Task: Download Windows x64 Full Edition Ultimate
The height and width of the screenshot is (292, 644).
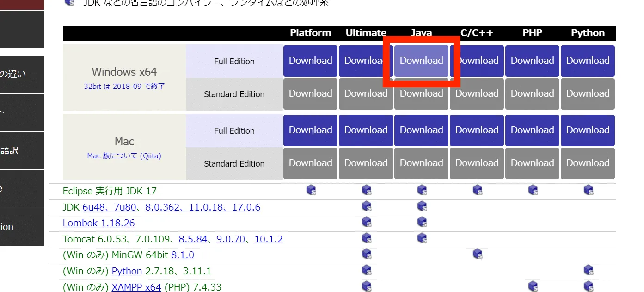Action: (x=366, y=61)
